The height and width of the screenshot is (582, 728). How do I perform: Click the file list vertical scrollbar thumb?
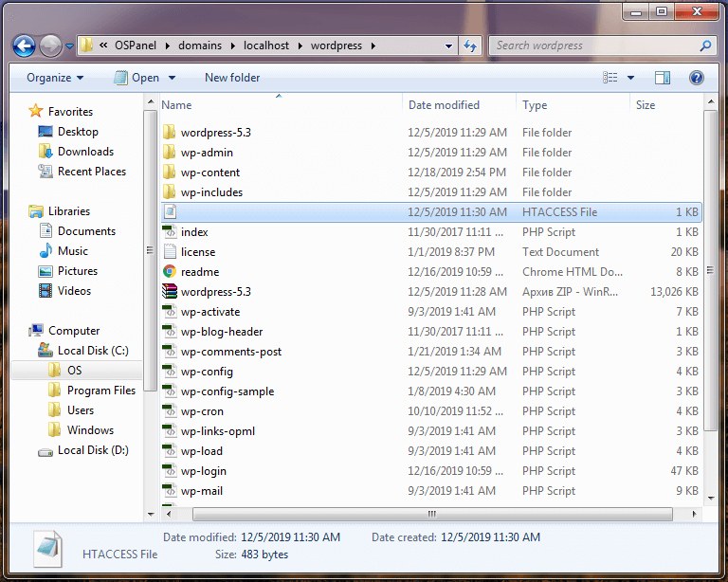[x=710, y=270]
